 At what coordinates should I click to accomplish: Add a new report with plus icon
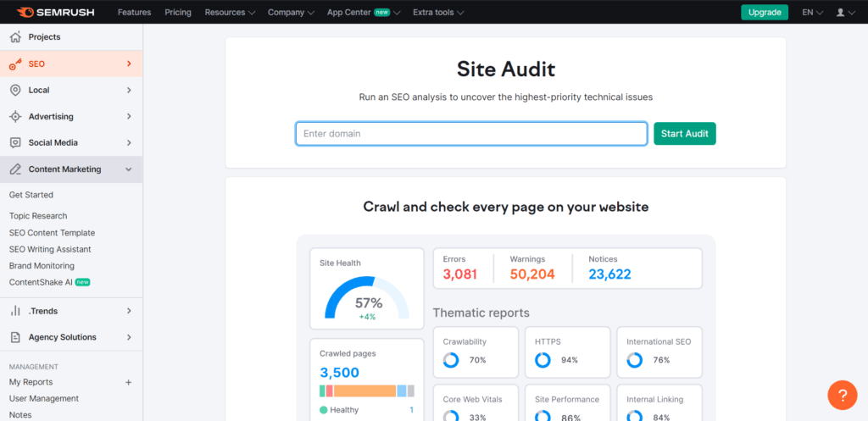click(129, 382)
